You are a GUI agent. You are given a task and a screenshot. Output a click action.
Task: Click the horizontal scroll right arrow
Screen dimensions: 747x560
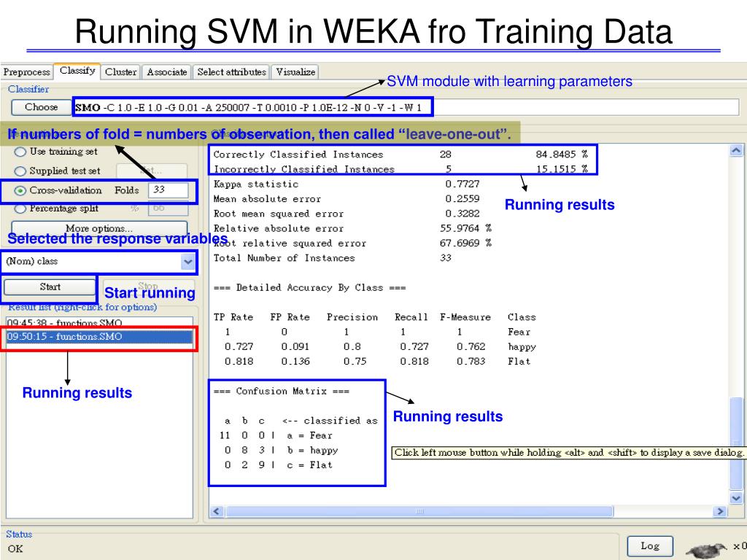(x=719, y=511)
